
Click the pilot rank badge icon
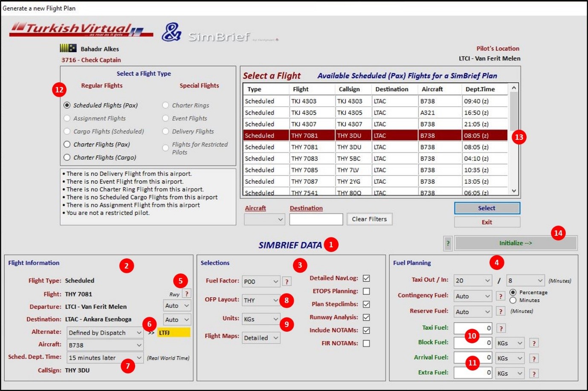68,48
